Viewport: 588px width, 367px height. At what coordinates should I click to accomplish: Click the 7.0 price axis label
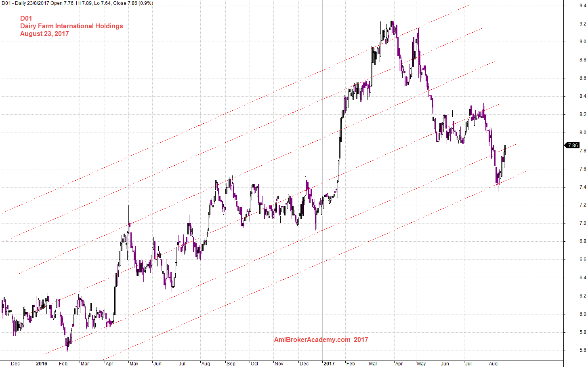click(583, 223)
